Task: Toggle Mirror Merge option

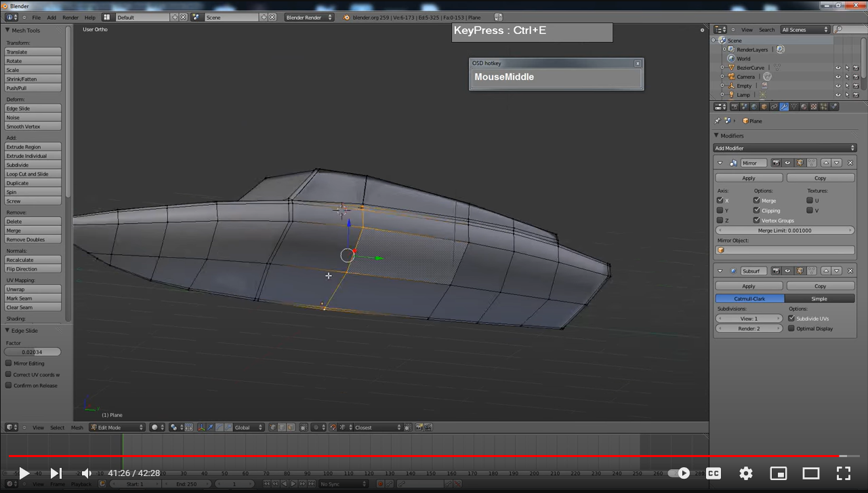Action: (x=756, y=200)
